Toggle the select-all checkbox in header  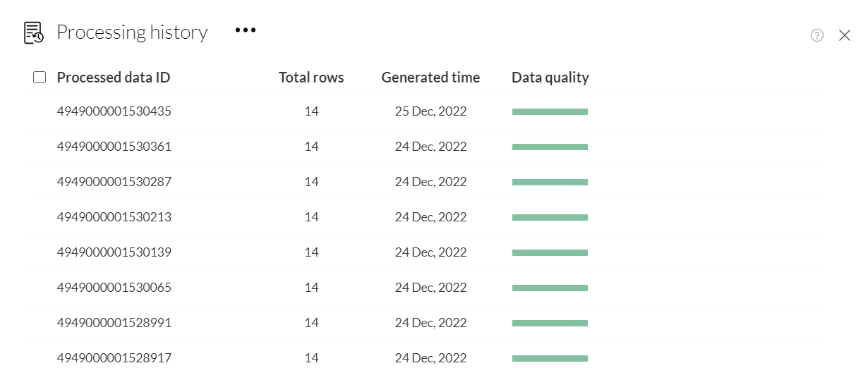pyautogui.click(x=40, y=78)
